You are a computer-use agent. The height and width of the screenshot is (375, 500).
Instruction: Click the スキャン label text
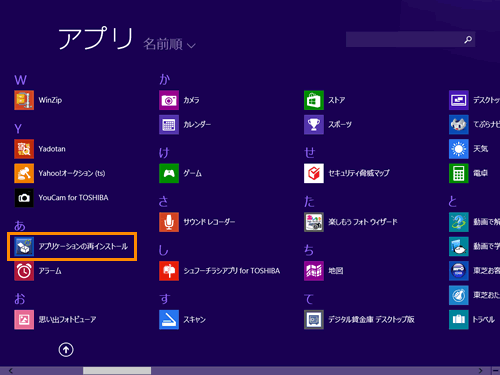(195, 320)
